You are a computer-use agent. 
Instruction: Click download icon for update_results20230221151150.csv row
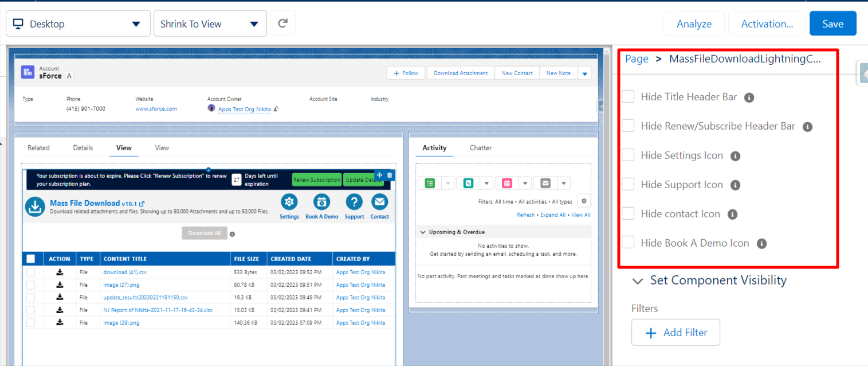[x=60, y=297]
